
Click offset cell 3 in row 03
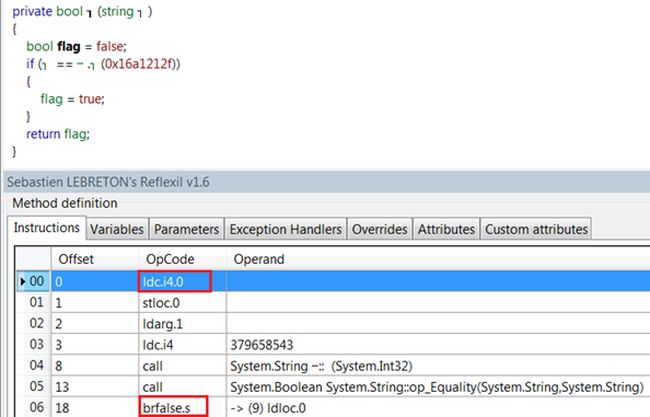[95, 344]
